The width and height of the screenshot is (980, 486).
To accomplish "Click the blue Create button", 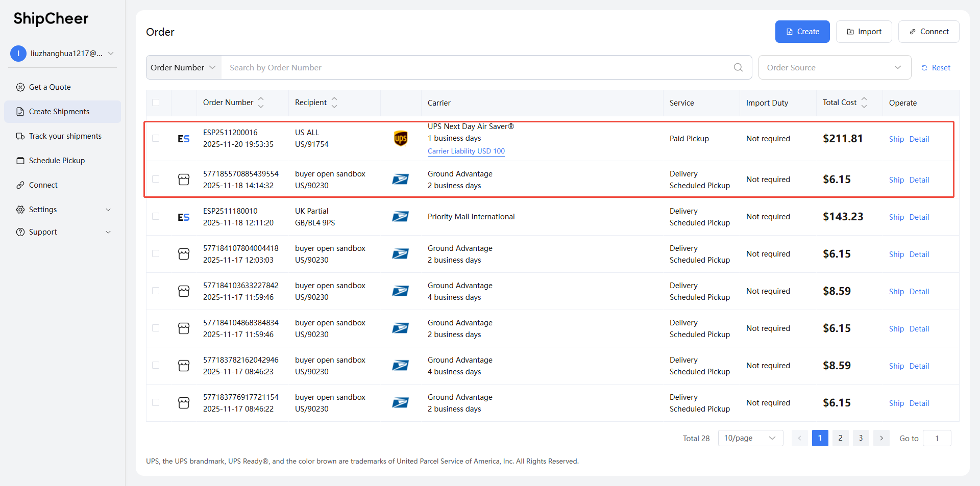I will tap(802, 32).
